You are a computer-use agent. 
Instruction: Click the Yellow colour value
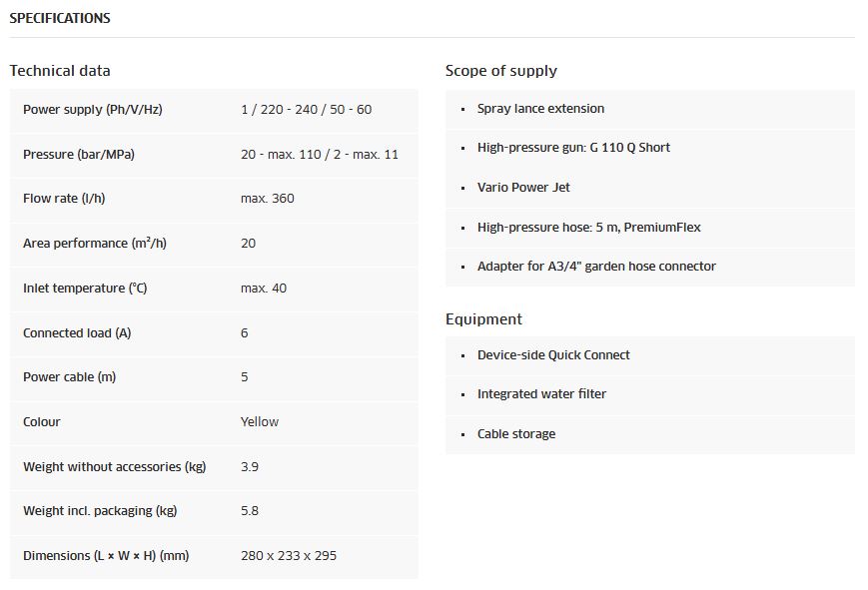260,422
